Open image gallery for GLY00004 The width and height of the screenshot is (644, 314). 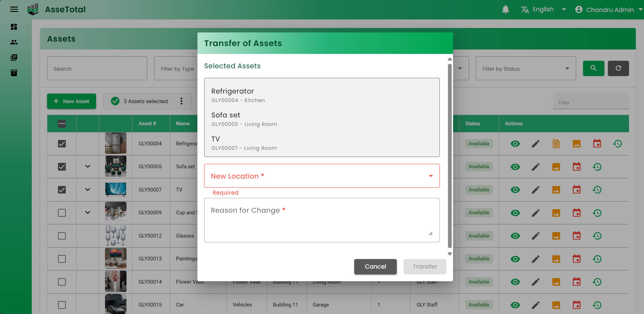click(x=576, y=144)
